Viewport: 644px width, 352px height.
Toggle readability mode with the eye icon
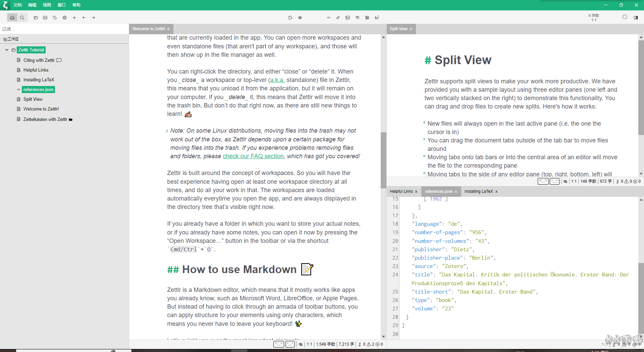coord(300,18)
